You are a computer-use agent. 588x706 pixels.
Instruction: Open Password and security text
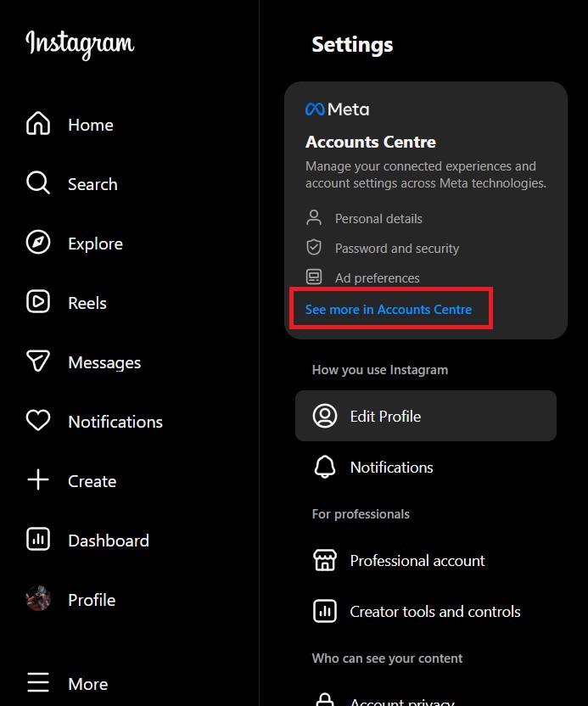397,249
